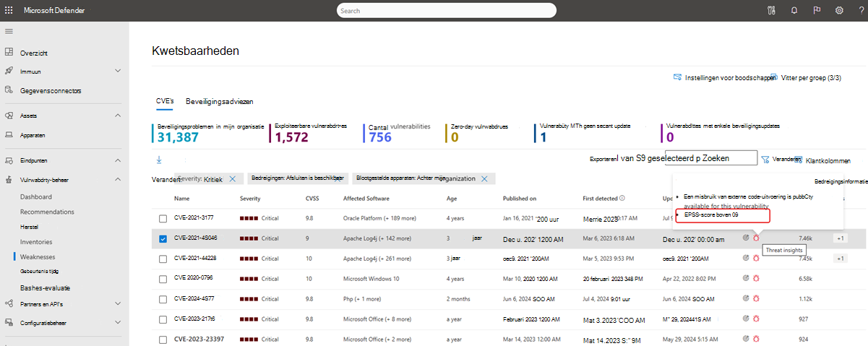
Task: Sort by the Published on column header
Action: pos(520,198)
